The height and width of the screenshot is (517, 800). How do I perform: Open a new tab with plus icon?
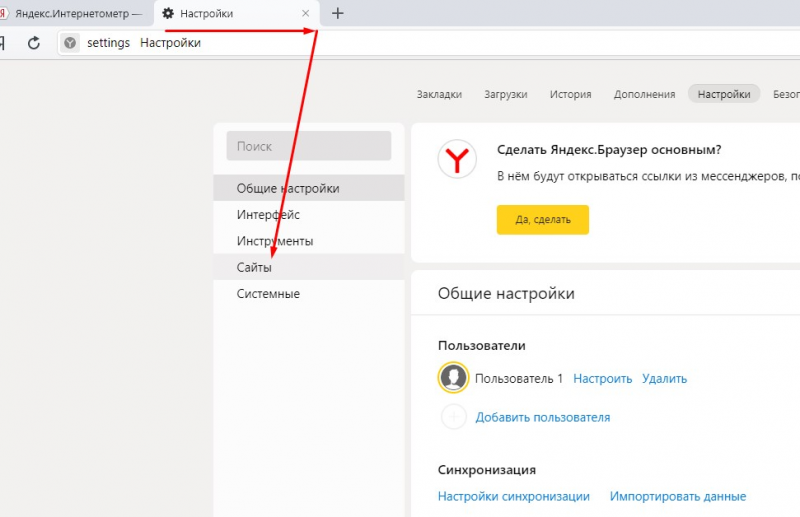(338, 13)
